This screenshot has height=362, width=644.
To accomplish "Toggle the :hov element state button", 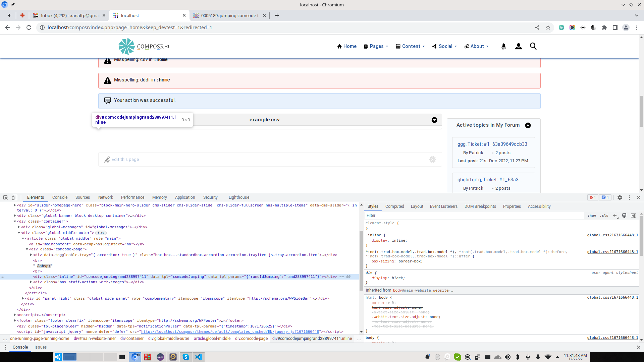I will (592, 216).
